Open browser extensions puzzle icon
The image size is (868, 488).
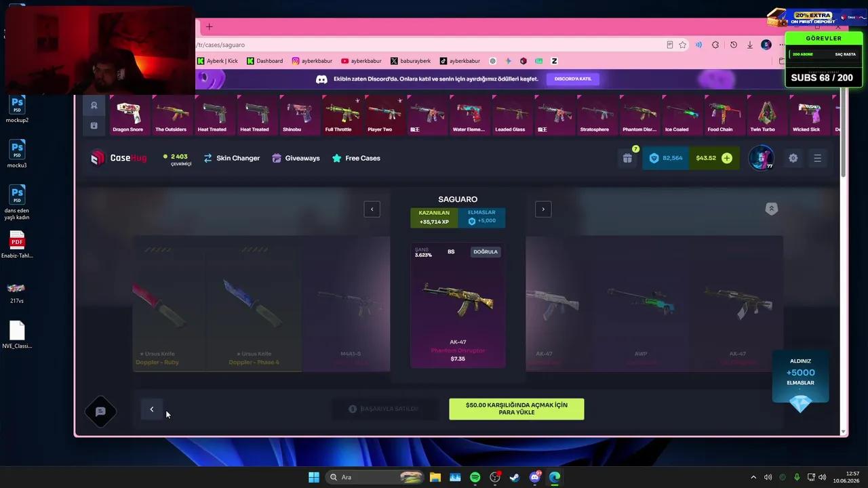pos(715,45)
